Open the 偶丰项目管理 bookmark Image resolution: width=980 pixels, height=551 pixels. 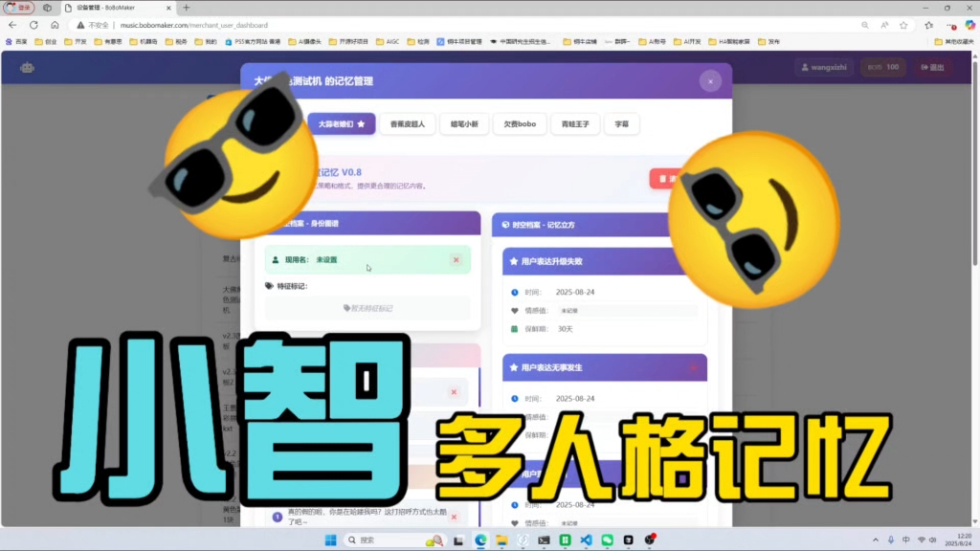[x=459, y=42]
